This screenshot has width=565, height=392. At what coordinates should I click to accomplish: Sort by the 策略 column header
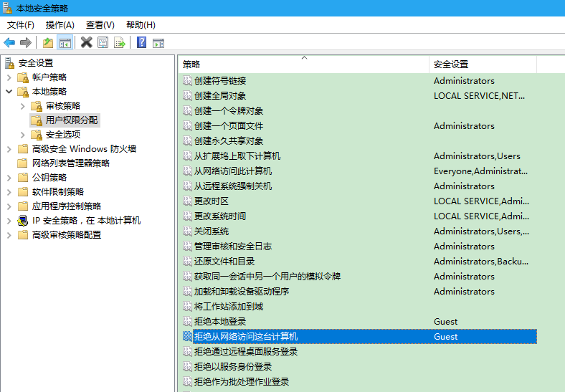coord(303,64)
